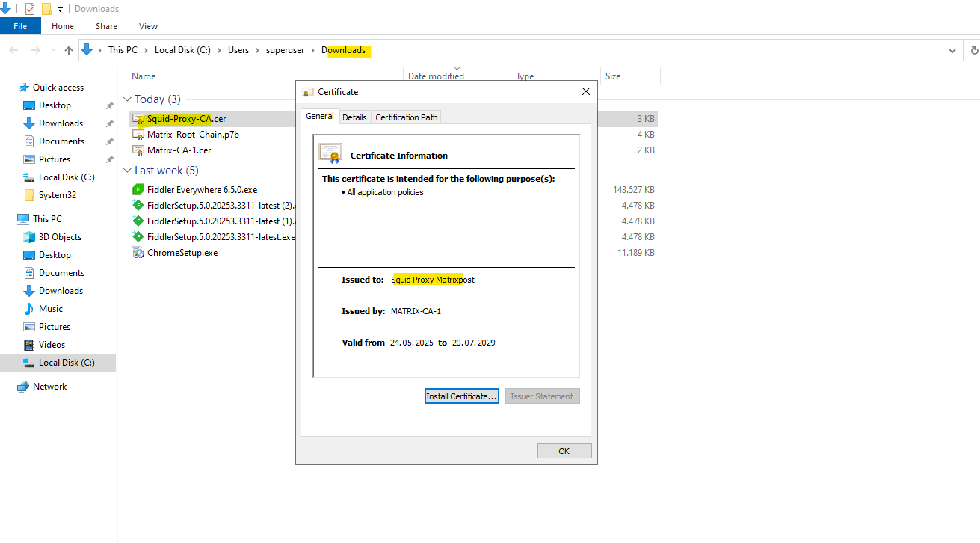The width and height of the screenshot is (980, 543).
Task: Collapse the Last week (5) group
Action: tap(127, 171)
